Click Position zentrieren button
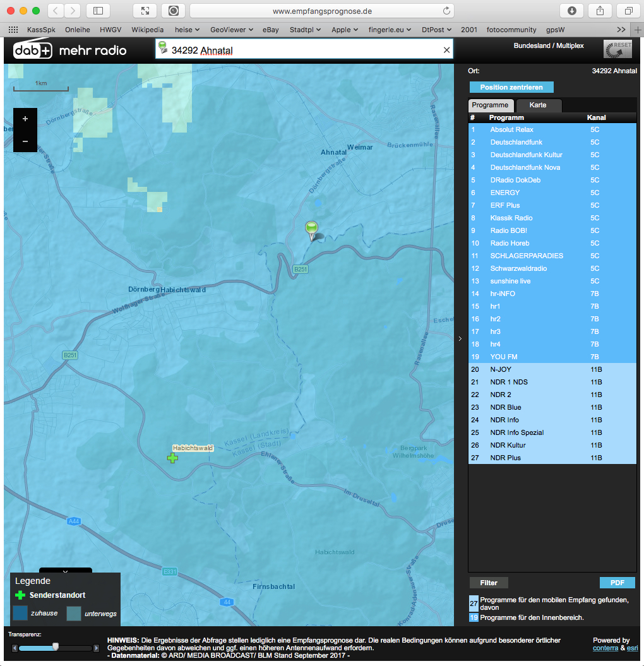 [511, 87]
